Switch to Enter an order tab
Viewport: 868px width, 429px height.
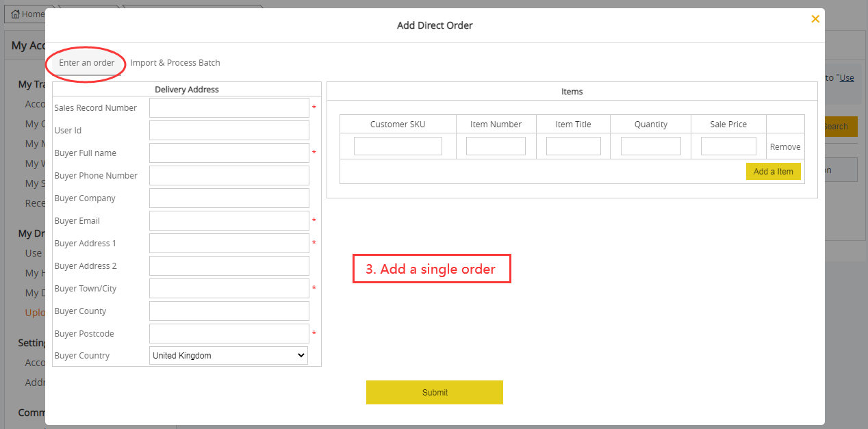click(x=87, y=63)
